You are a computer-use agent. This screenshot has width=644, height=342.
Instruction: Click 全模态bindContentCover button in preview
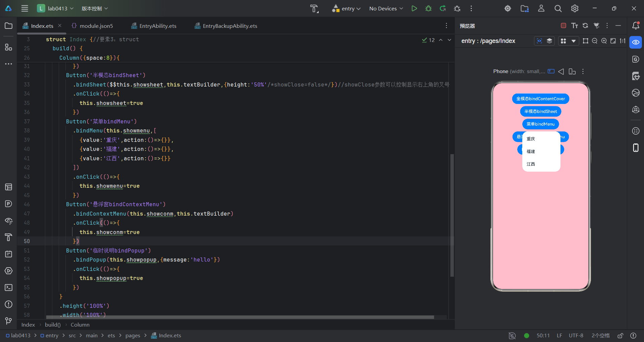(541, 99)
